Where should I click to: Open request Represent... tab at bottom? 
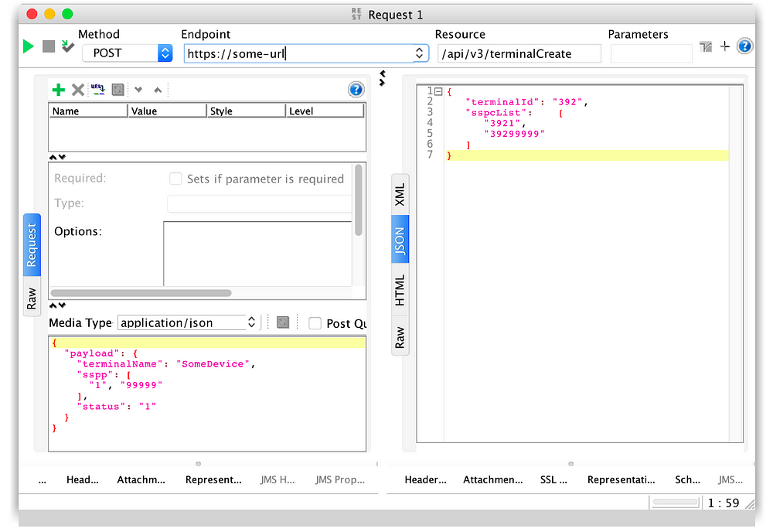213,479
